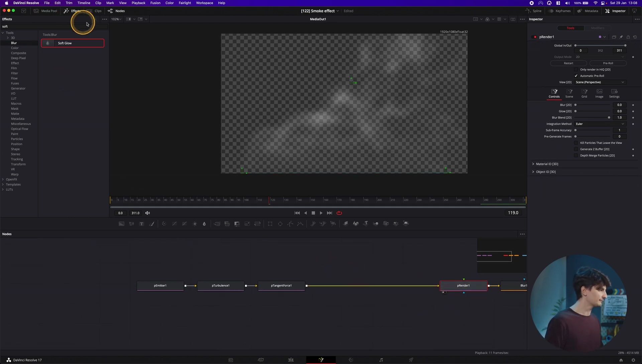Select the pTurbulence1 node
The image size is (642, 364).
point(221,286)
